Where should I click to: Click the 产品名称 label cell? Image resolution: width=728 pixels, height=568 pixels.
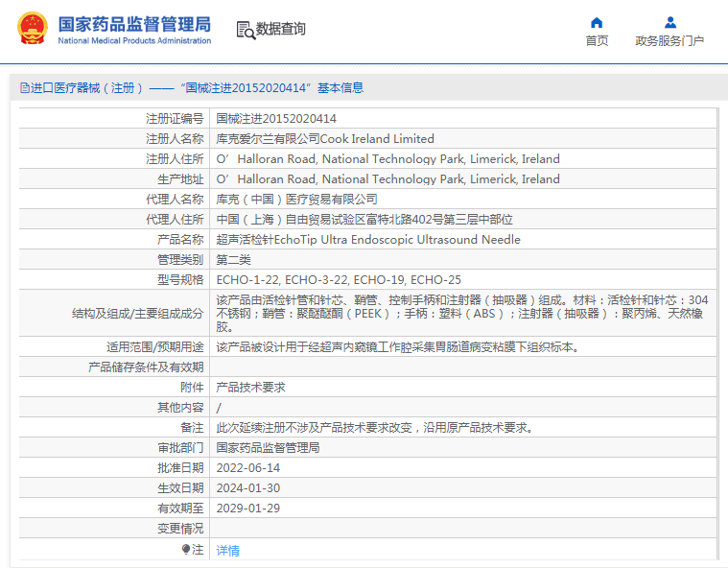[x=114, y=240]
